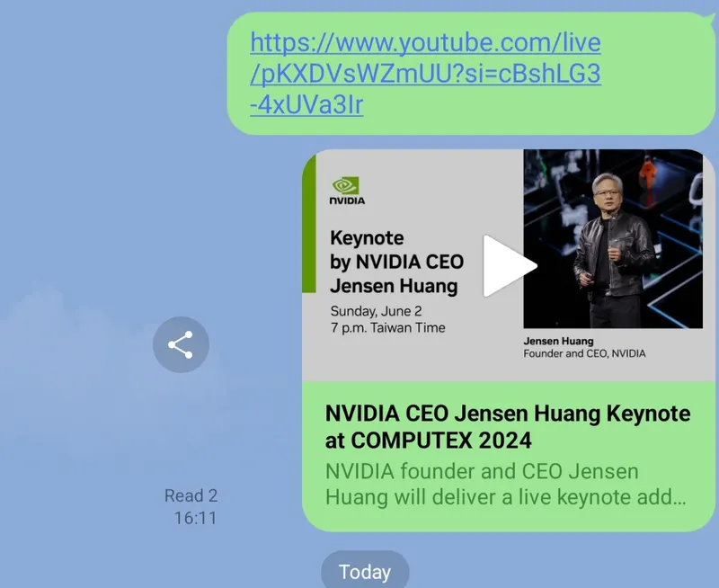Tap '7 p.m. Taiwan Time' text
The height and width of the screenshot is (588, 719).
tap(388, 328)
